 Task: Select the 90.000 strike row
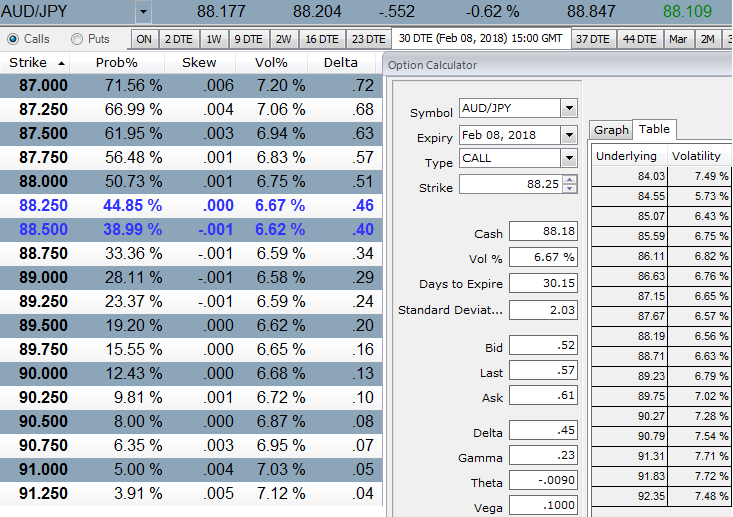(x=191, y=373)
